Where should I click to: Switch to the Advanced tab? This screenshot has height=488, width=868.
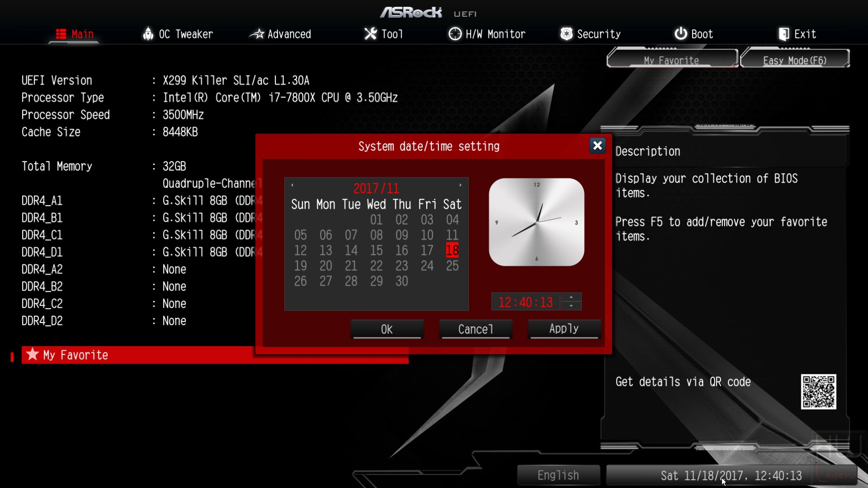[x=281, y=34]
